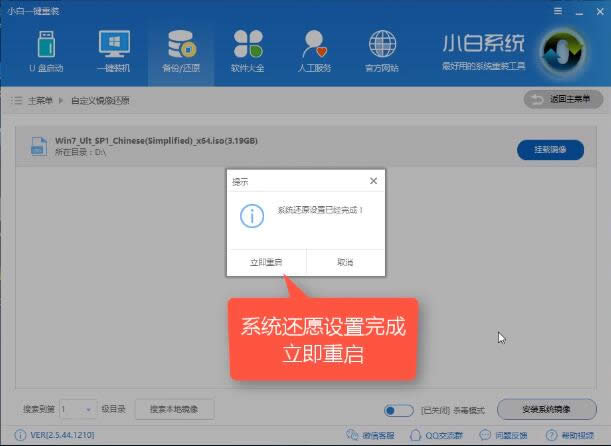The width and height of the screenshot is (611, 446).
Task: Select the 一键装机 one-click install icon
Action: tap(113, 51)
